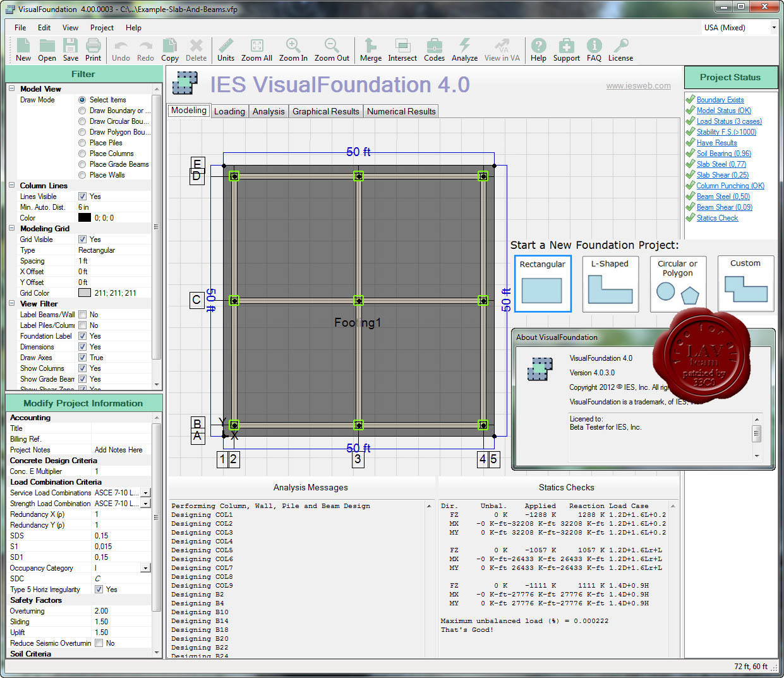Screen dimensions: 784x678
Task: Select the 'Select Items' draw mode
Action: coord(82,100)
